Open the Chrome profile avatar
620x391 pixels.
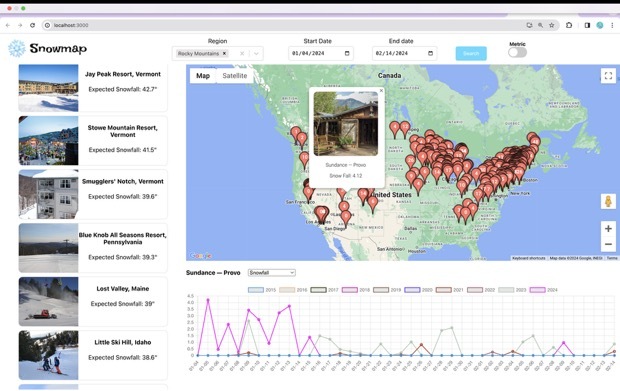click(600, 25)
